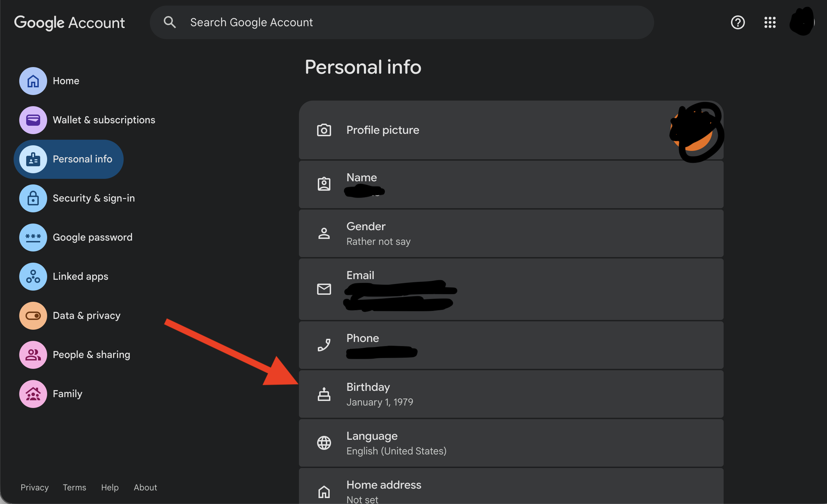Go to People & sharing
827x504 pixels.
tap(92, 355)
